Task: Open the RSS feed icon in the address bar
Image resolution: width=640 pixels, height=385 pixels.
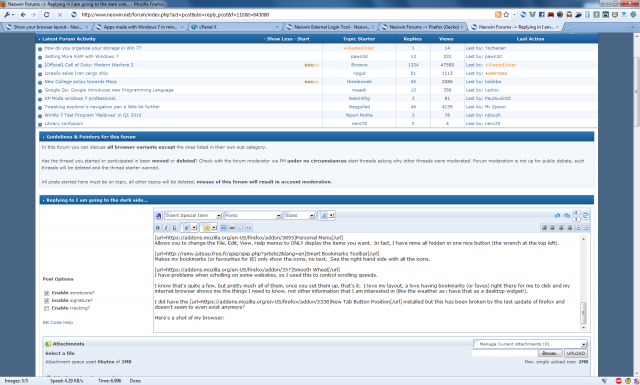Action: (x=498, y=15)
